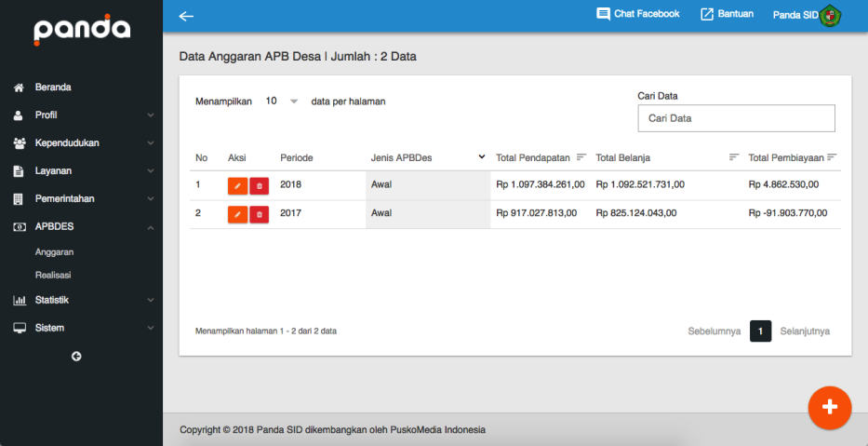
Task: Edit the 2017 budget row
Action: click(237, 214)
